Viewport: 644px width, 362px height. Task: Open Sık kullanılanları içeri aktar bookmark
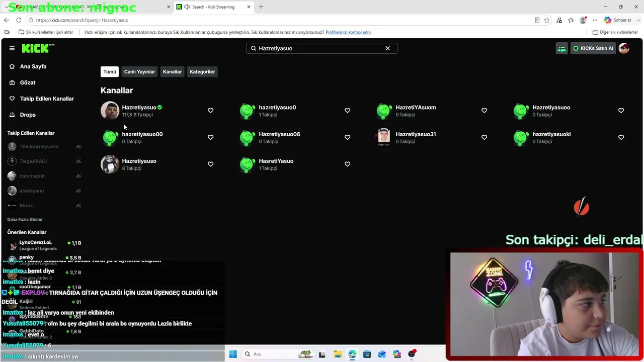pos(46,32)
